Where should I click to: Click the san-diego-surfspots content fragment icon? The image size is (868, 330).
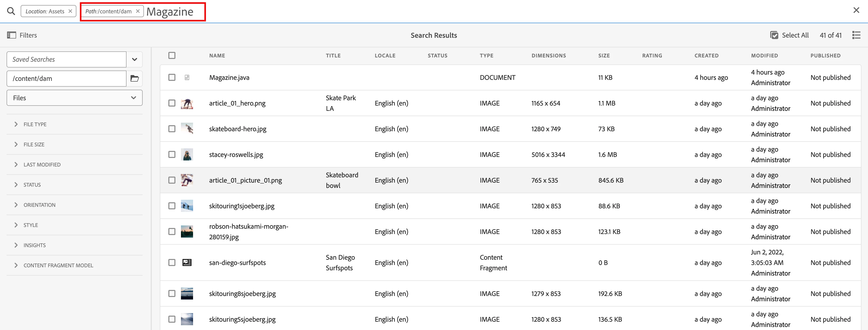pos(187,262)
